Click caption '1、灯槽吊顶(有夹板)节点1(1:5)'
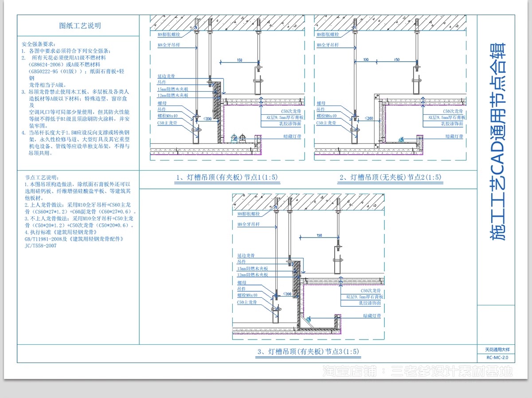 point(227,177)
